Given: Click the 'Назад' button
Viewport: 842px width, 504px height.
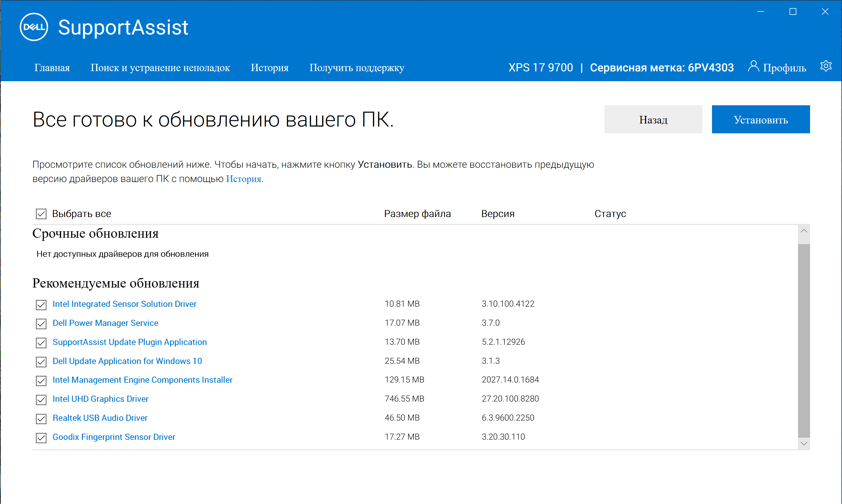Looking at the screenshot, I should (653, 119).
